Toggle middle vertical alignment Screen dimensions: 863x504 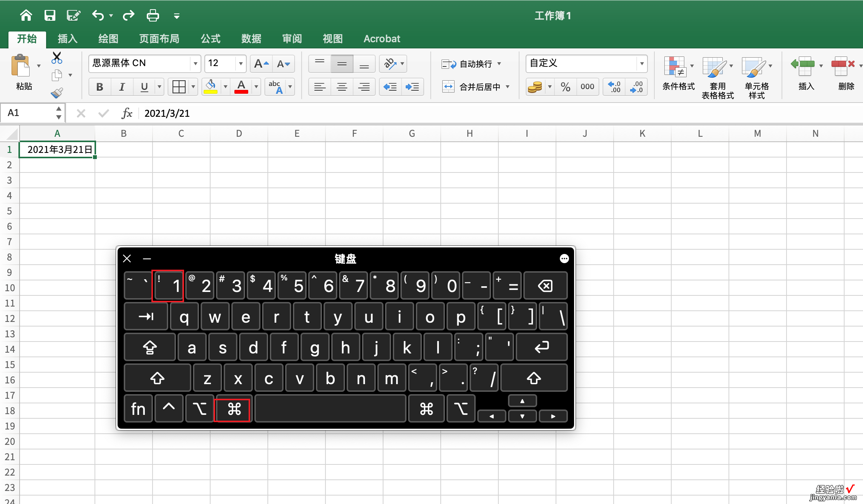point(342,64)
